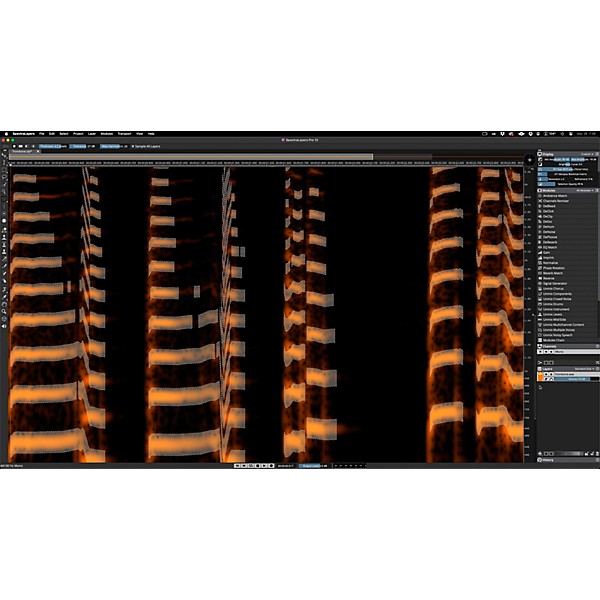Collapse the Channels panel header
Screen dimensions: 600x600
point(568,346)
